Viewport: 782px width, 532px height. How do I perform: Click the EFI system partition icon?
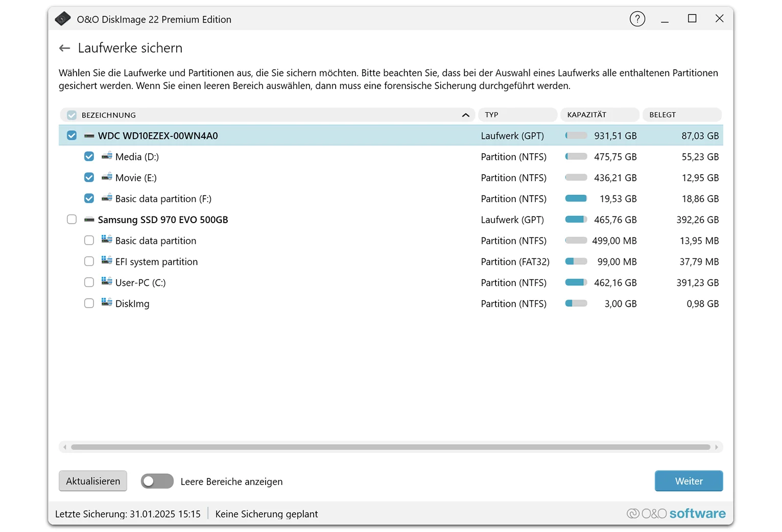coord(107,261)
